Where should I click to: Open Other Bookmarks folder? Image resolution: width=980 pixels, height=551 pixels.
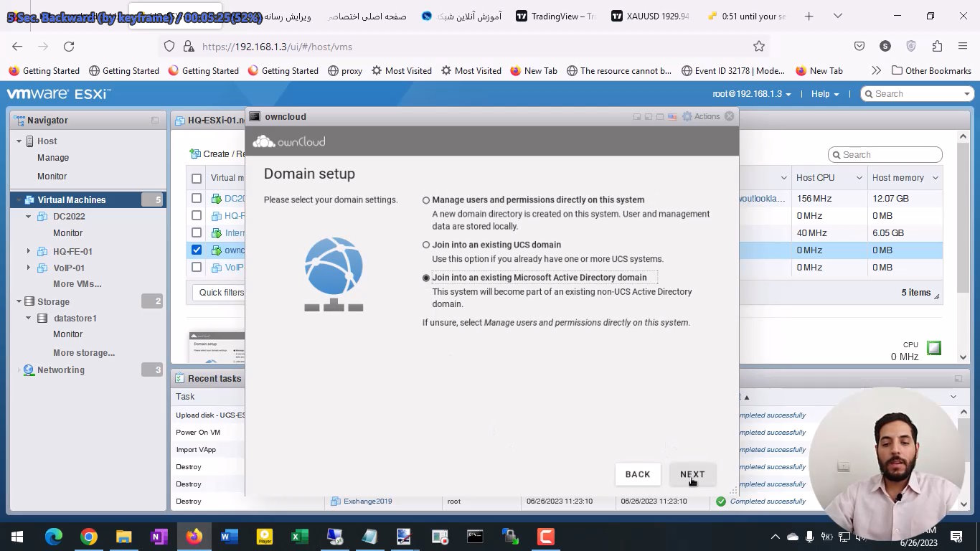[x=931, y=70]
